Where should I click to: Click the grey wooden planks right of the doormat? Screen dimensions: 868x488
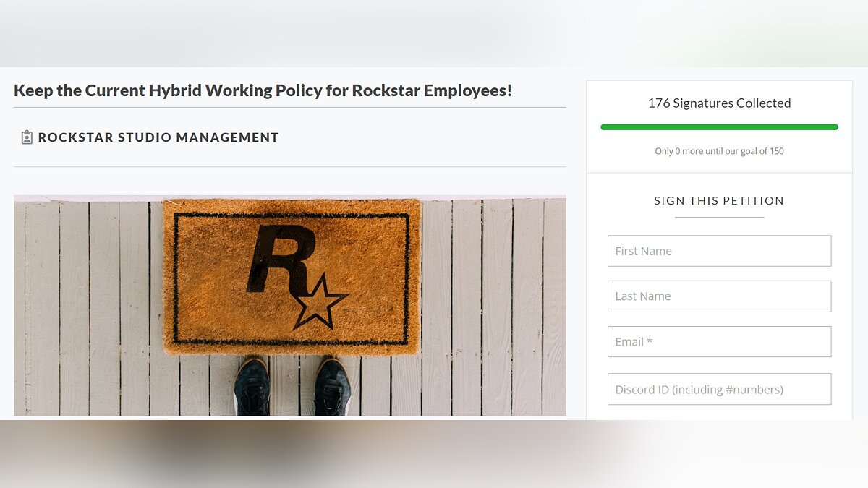(x=492, y=304)
